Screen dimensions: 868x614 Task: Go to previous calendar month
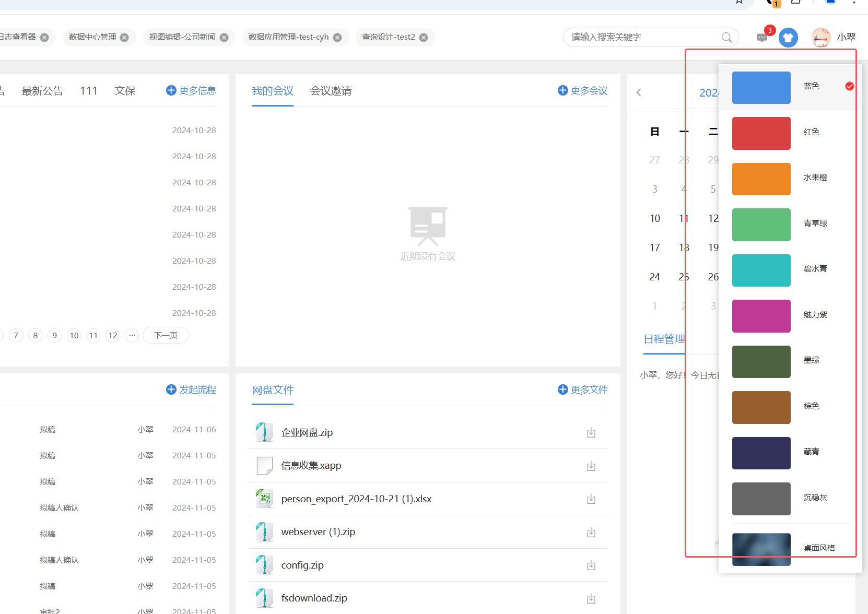(639, 92)
